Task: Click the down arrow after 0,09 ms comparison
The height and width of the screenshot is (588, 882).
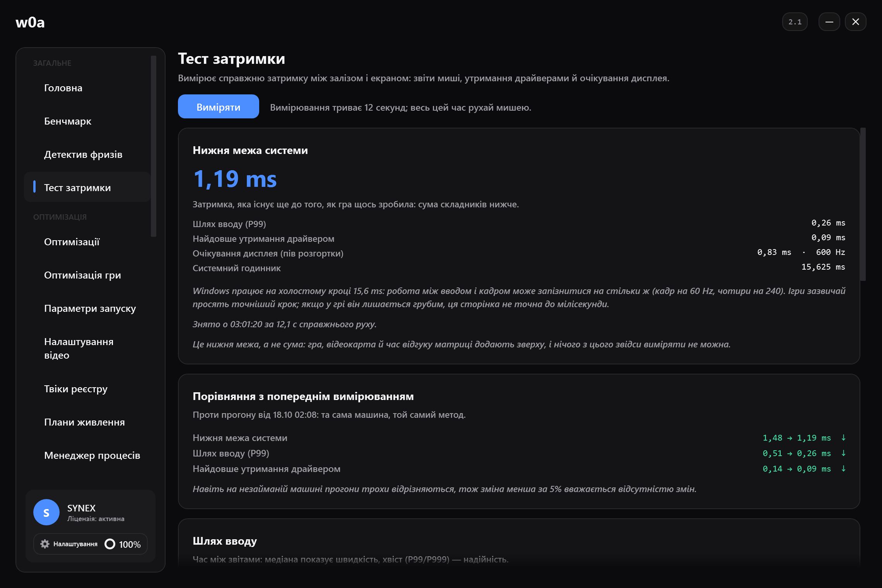Action: pos(843,468)
